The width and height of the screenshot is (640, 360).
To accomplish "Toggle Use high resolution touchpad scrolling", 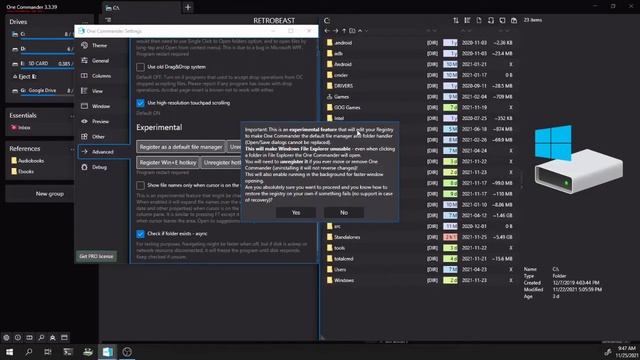I will pos(140,103).
